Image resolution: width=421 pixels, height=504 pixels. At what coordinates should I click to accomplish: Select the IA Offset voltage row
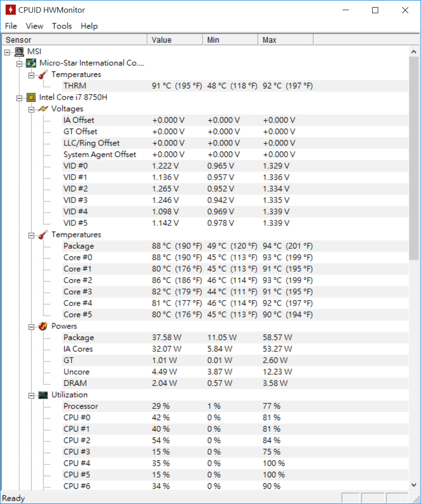pyautogui.click(x=235, y=120)
